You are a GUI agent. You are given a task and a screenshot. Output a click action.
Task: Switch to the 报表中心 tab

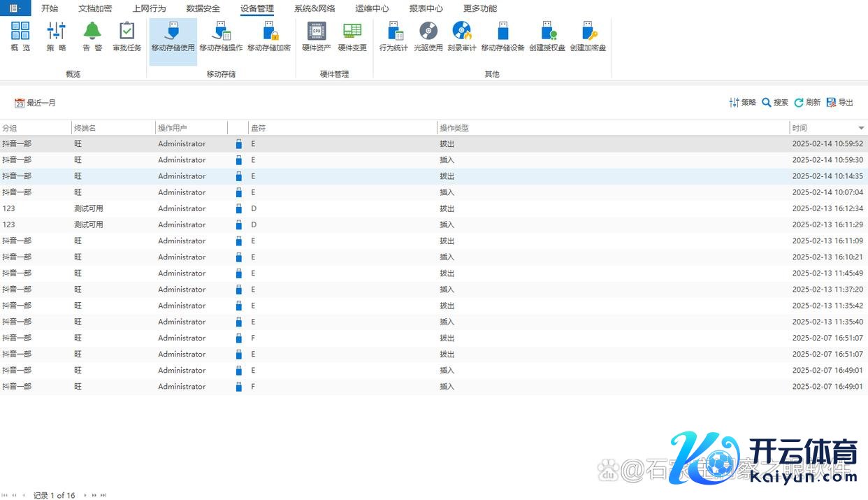pos(426,8)
